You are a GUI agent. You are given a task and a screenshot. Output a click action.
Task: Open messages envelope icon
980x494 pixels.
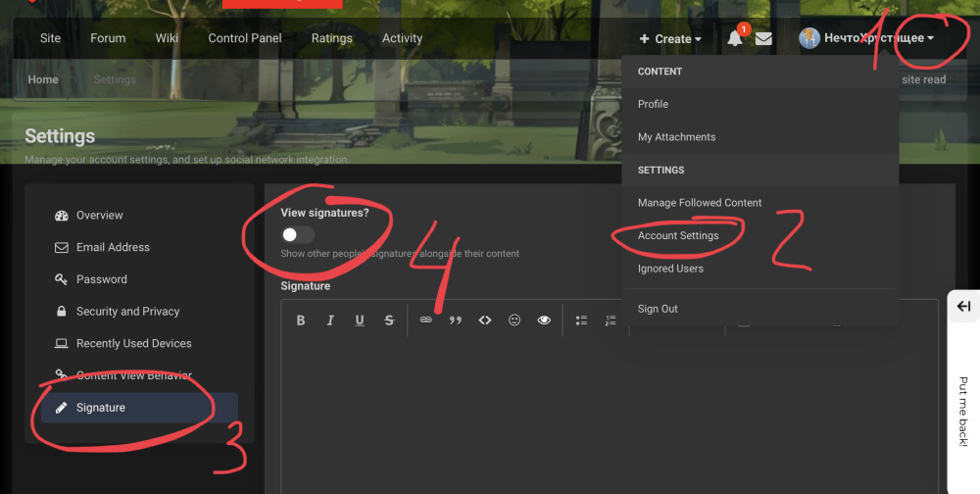coord(763,39)
